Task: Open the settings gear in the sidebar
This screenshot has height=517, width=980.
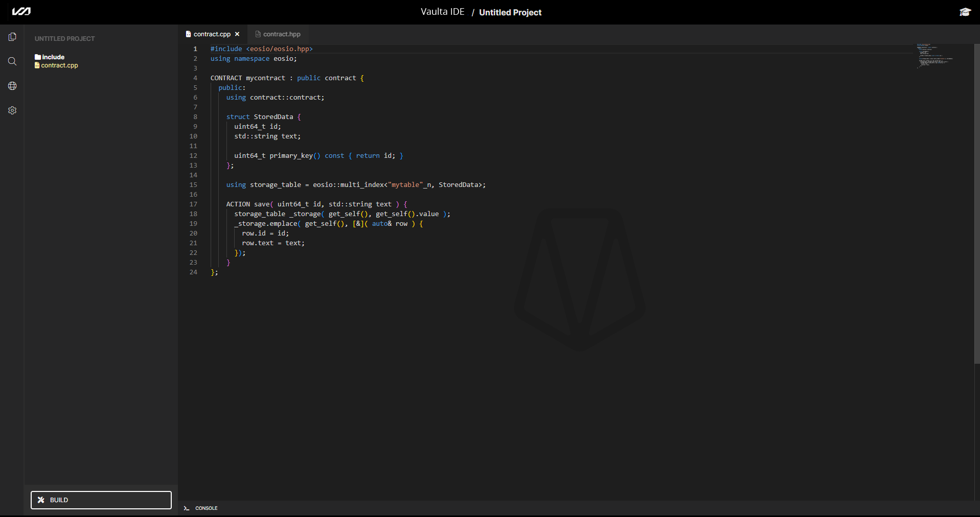Action: [x=12, y=110]
